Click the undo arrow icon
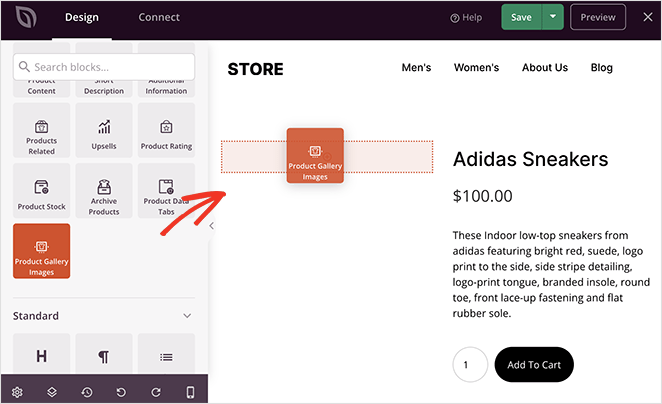Screen dimensions: 662x404 pos(121,391)
